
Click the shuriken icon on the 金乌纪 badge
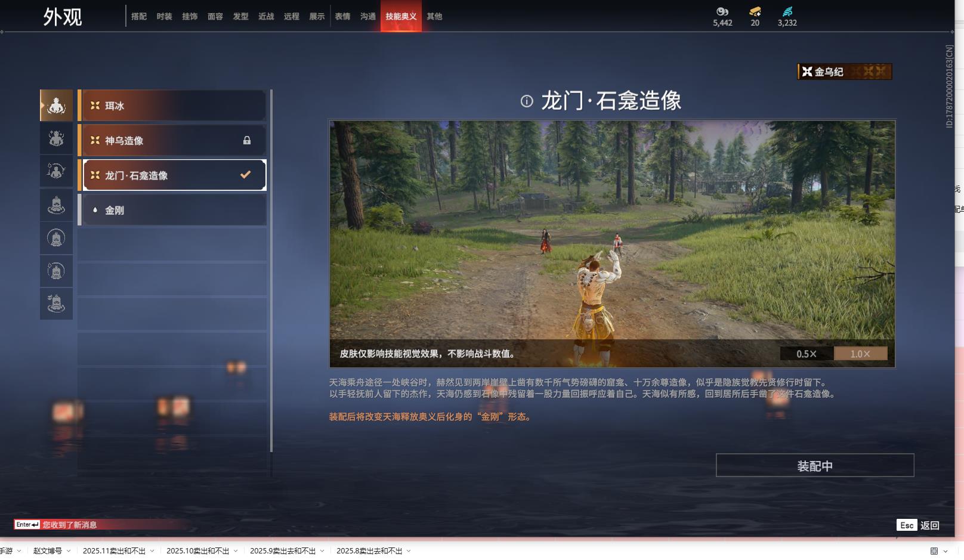point(807,72)
